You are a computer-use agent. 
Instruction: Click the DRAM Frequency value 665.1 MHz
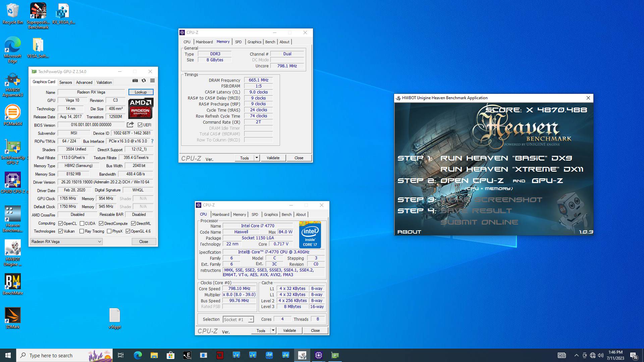[x=258, y=80]
